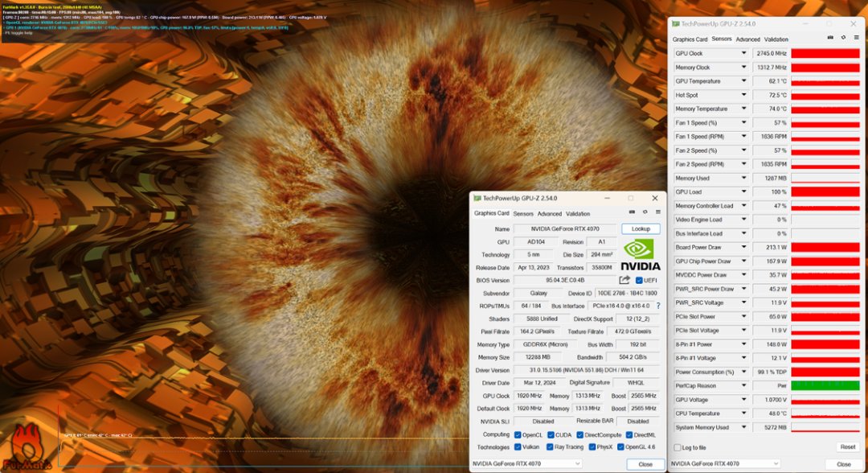868x473 pixels.
Task: Open the GPU Load sensor dropdown arrow
Action: pyautogui.click(x=743, y=191)
